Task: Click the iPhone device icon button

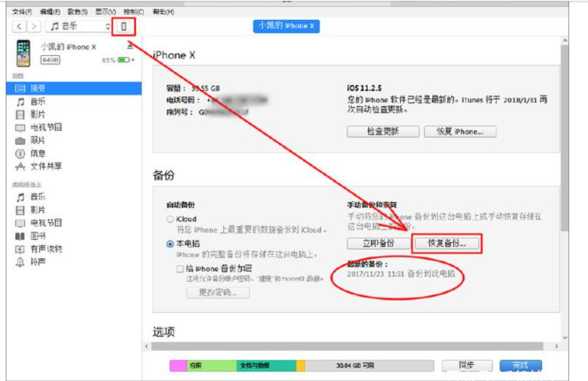Action: [124, 26]
